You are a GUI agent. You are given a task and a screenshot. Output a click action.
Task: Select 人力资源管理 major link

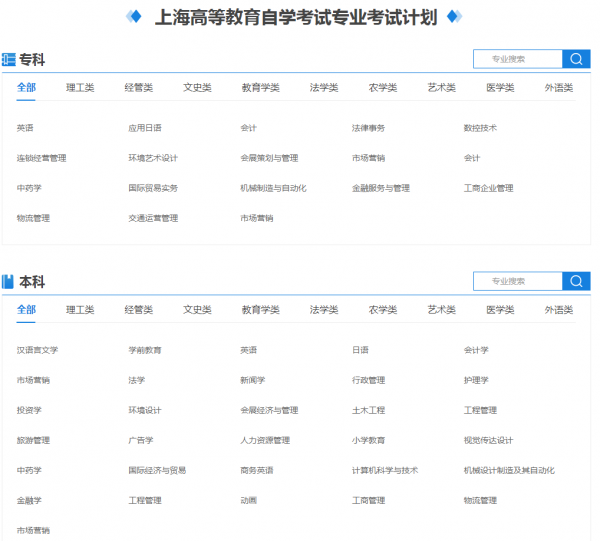click(265, 440)
